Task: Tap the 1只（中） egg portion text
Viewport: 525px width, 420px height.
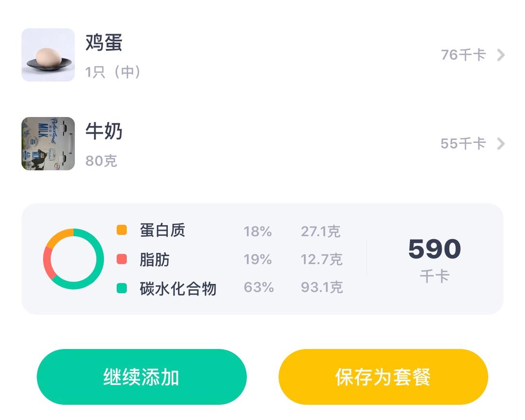Action: pos(113,72)
